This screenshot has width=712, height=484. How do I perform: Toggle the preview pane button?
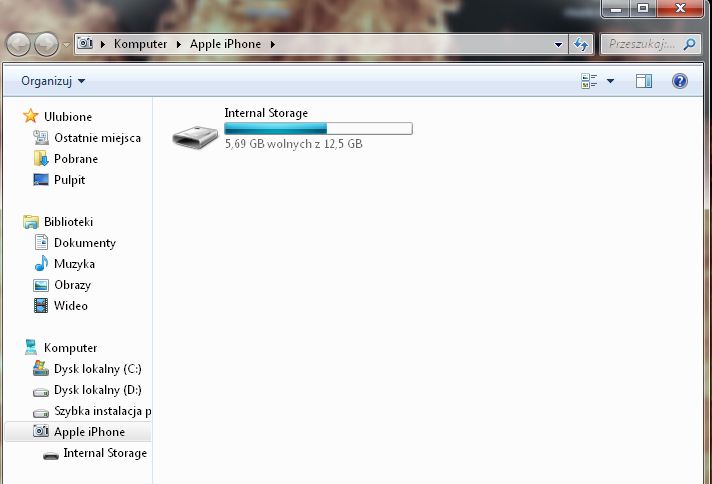[643, 81]
